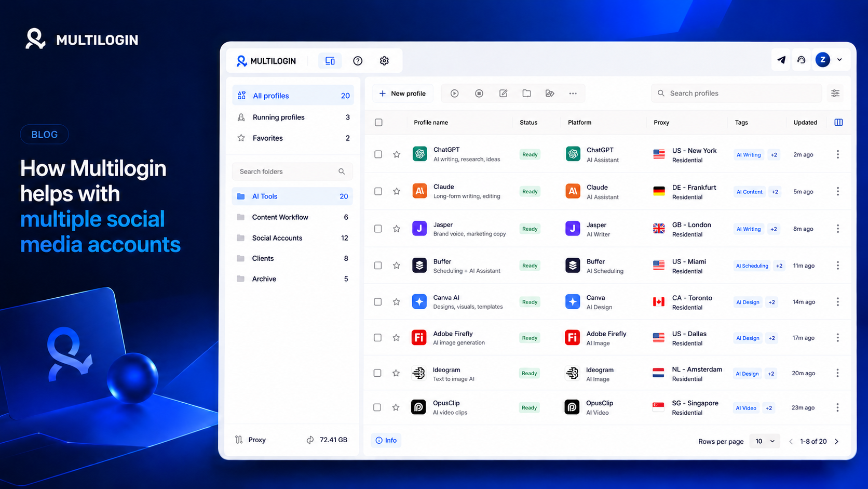Click the AI Scheduling tag on Buffer row
Viewport: 868px width, 489px height.
pos(752,266)
